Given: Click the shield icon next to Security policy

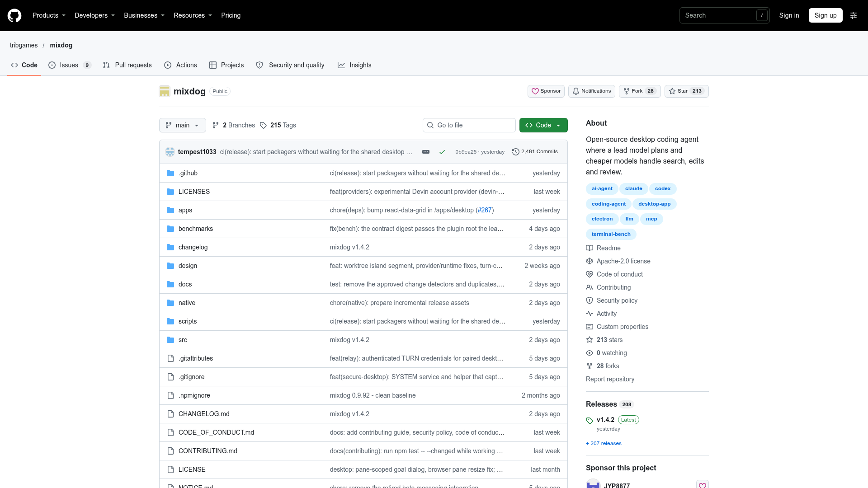Looking at the screenshot, I should (590, 300).
